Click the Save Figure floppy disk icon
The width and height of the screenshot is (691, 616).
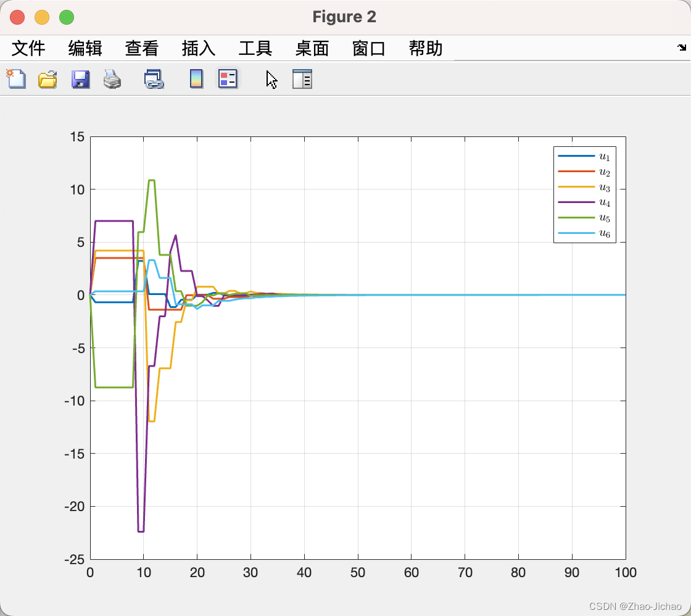[x=81, y=80]
